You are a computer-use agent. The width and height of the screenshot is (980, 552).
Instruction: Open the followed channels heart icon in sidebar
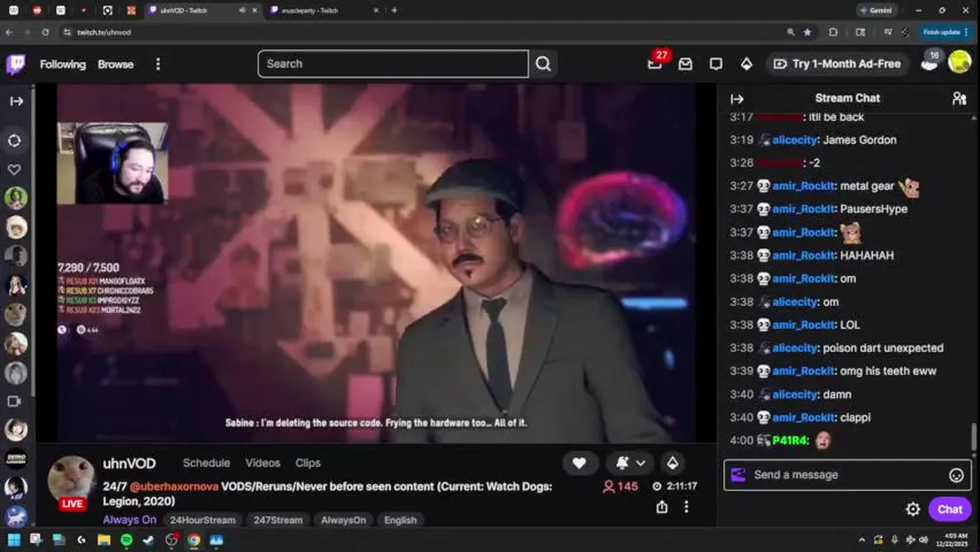(x=15, y=169)
